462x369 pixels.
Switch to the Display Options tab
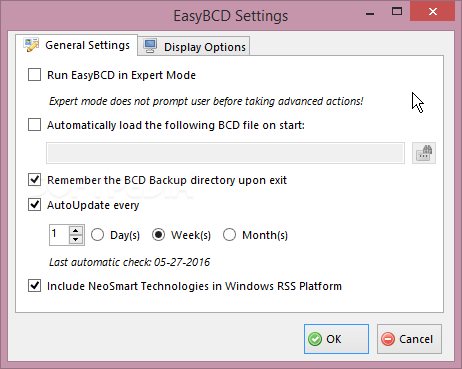pyautogui.click(x=194, y=46)
